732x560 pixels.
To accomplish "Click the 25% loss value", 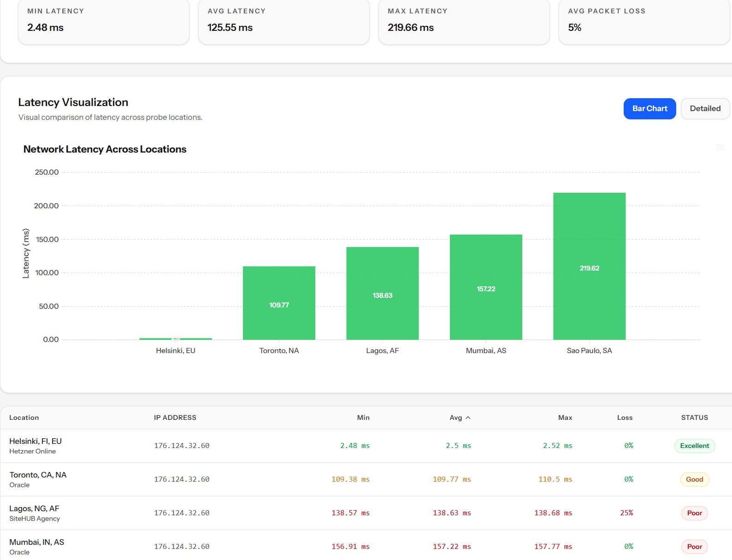I will (x=626, y=513).
